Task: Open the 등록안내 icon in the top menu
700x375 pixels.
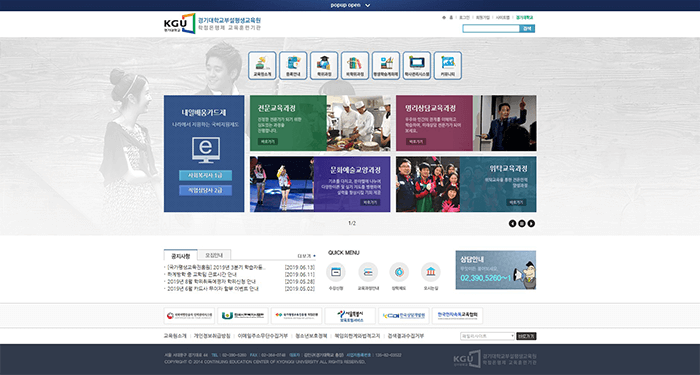Action: point(293,66)
